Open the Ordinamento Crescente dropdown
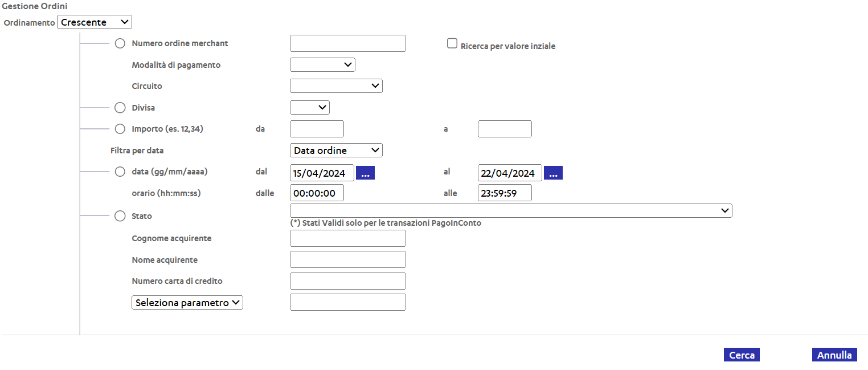The height and width of the screenshot is (370, 868). (x=95, y=22)
